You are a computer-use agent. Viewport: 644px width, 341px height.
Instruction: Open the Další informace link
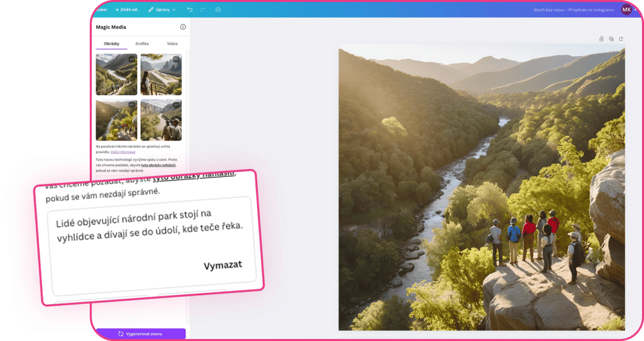[x=123, y=152]
